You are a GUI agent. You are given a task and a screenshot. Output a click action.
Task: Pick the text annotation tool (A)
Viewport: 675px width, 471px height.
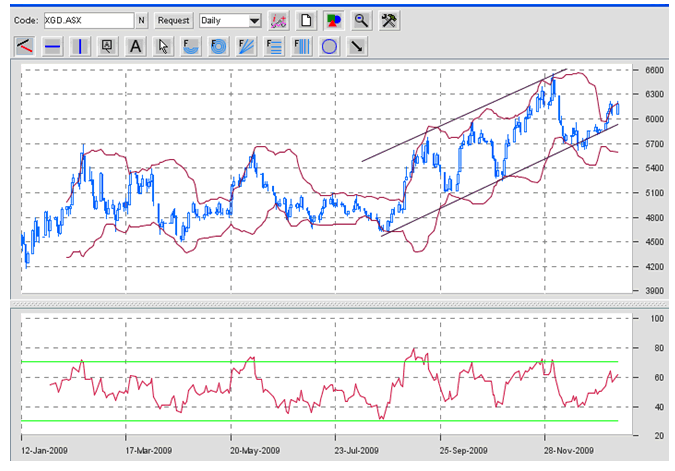coord(135,46)
